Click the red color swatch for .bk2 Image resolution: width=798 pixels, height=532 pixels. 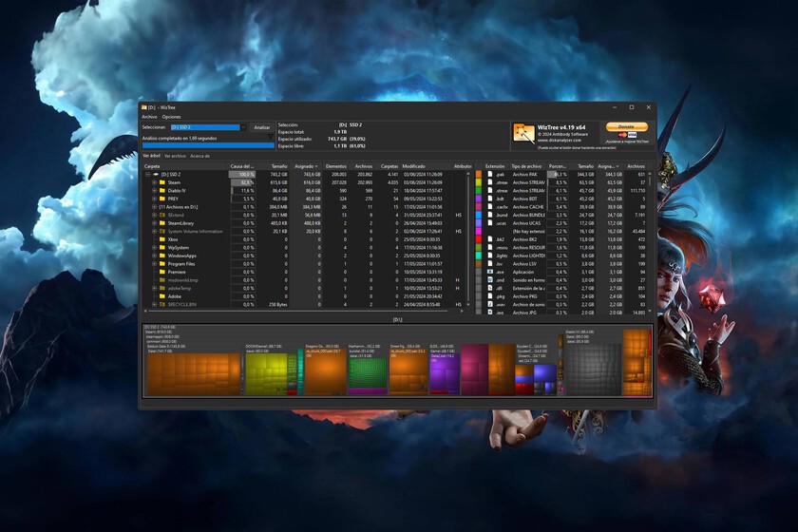[x=479, y=239]
